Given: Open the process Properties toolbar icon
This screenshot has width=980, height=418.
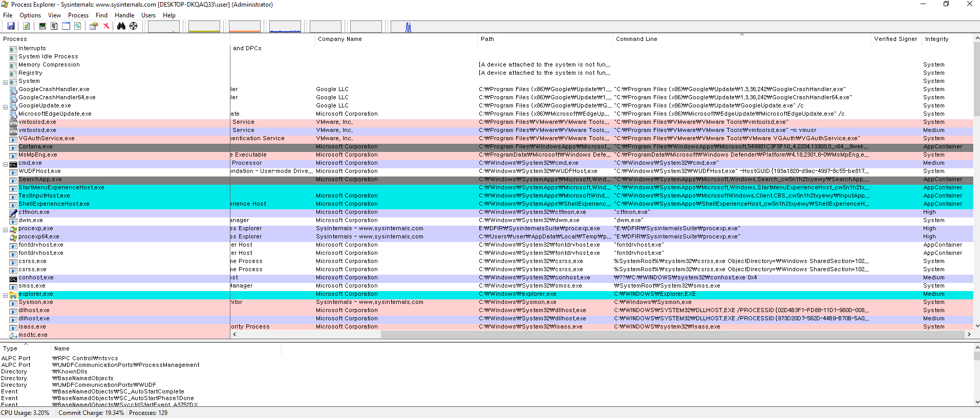Looking at the screenshot, I should click(x=94, y=26).
